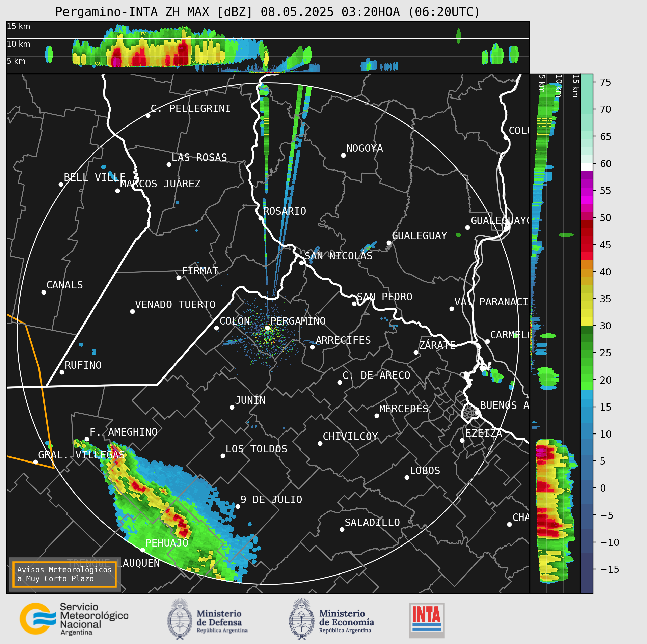Click the Pergamino radar site marker
The width and height of the screenshot is (647, 644).
[267, 328]
